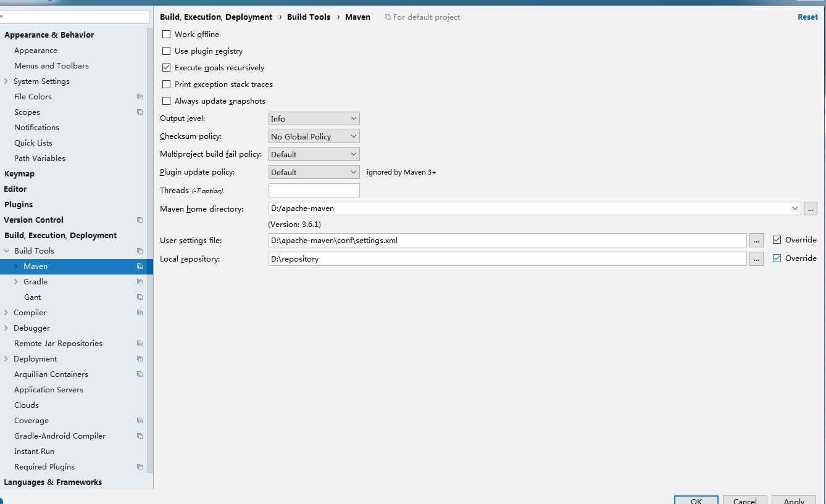Select Appearance & Behavior category

coord(49,35)
